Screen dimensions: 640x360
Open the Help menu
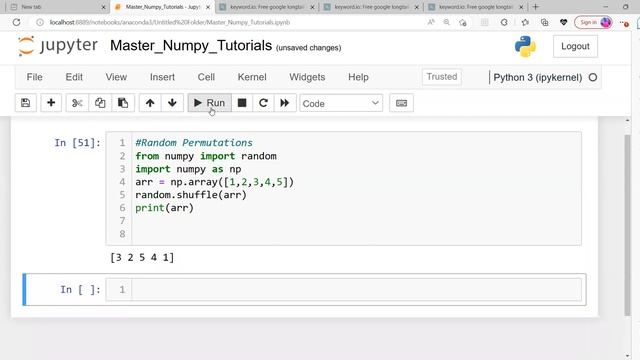[358, 77]
